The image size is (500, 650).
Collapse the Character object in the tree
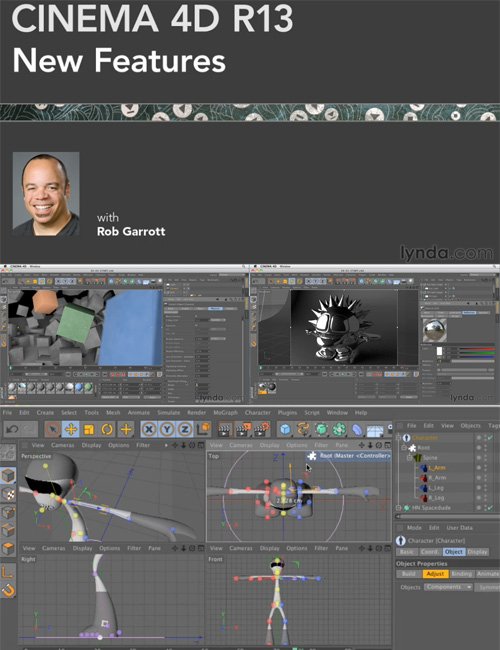pyautogui.click(x=399, y=438)
